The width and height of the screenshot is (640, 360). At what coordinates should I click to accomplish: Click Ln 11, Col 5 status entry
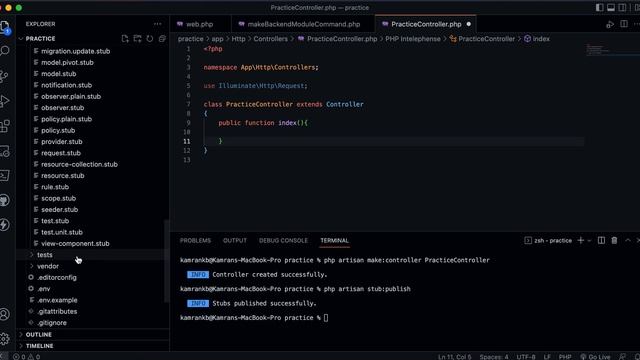click(454, 357)
